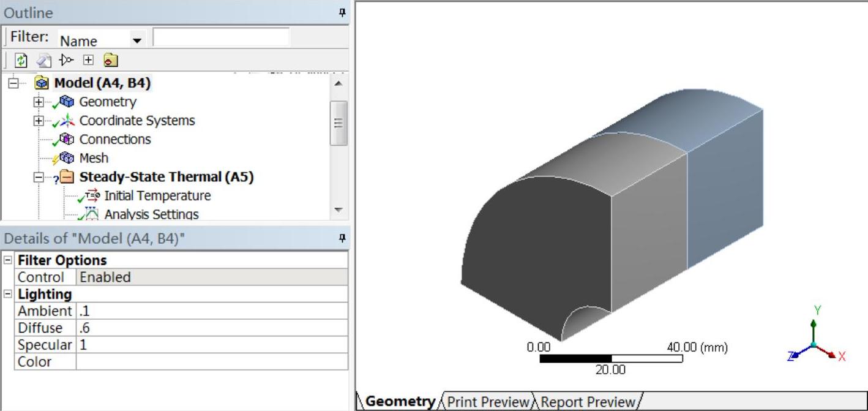Open the Filter Name dropdown

[x=137, y=40]
